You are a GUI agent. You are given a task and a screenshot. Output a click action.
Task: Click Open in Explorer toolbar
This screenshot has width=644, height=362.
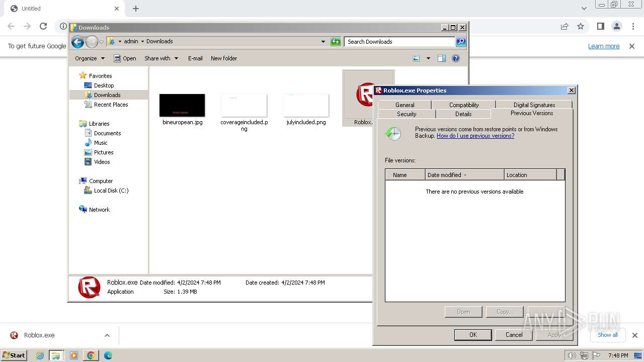click(125, 58)
